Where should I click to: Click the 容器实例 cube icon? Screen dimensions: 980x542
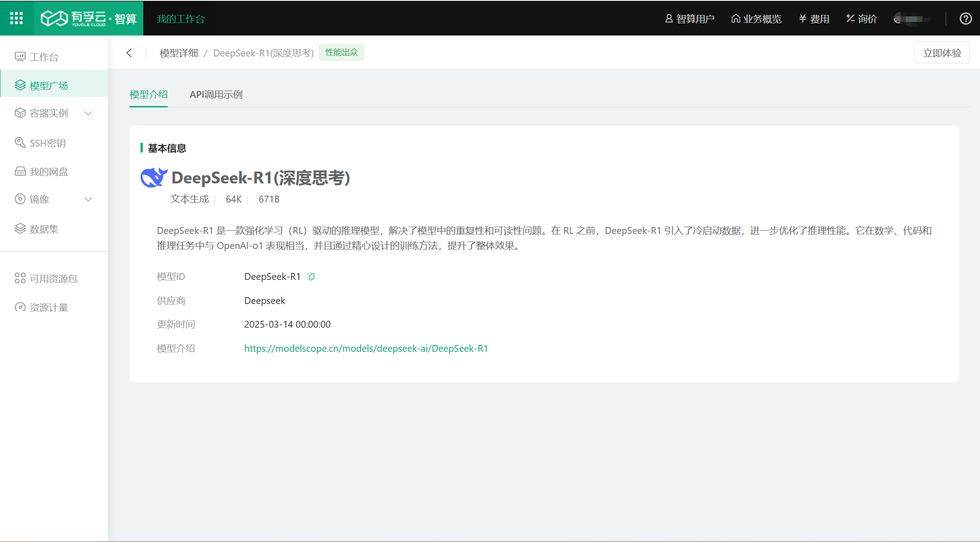point(20,113)
